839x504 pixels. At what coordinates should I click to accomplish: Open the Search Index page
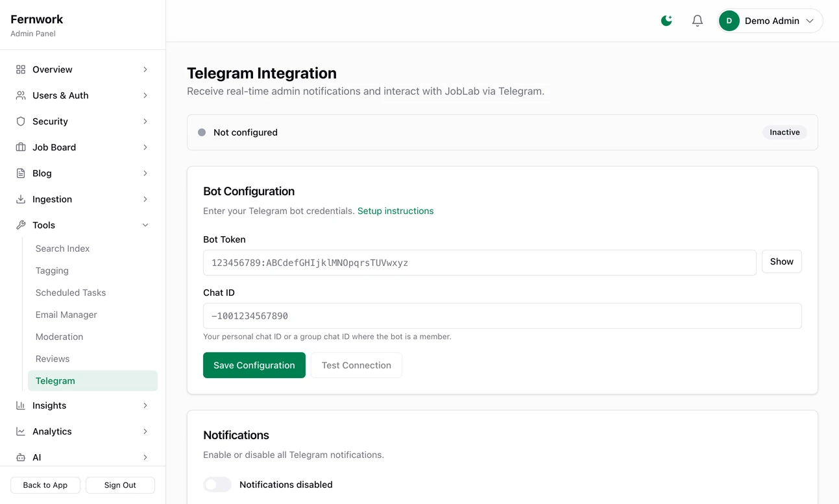click(x=93, y=248)
